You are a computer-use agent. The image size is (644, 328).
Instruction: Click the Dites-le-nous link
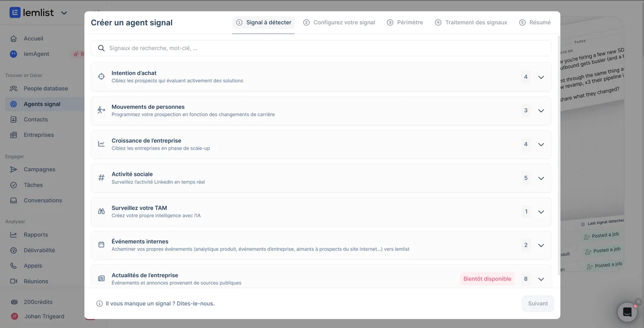point(196,303)
